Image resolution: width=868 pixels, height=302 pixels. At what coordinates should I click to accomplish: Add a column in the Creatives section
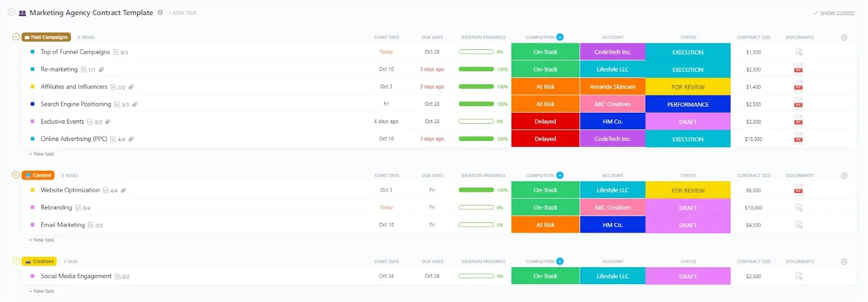tap(844, 261)
